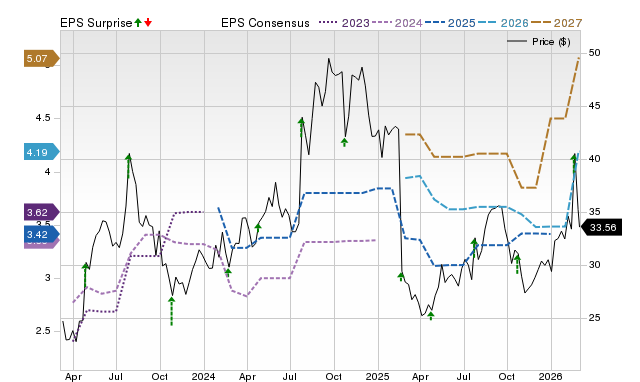Click the green surprise arrow at the April 2025 price low
Viewport: 640px width, 382px height.
coord(431,316)
